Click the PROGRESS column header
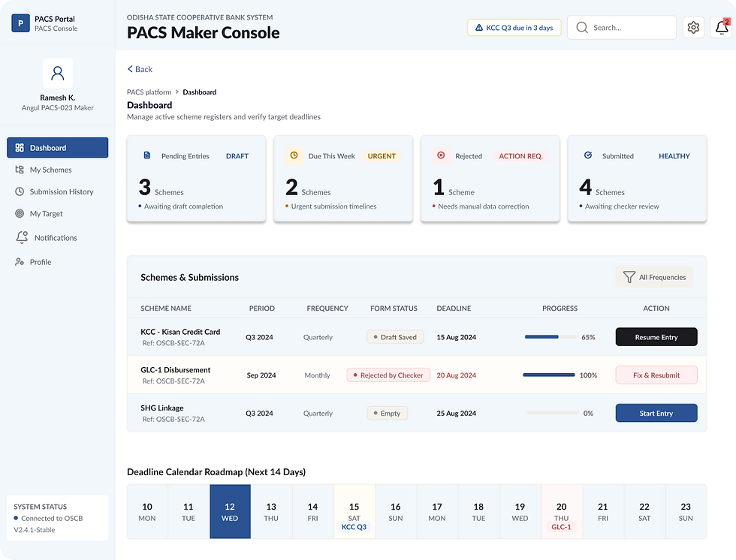This screenshot has height=560, width=736. 560,308
